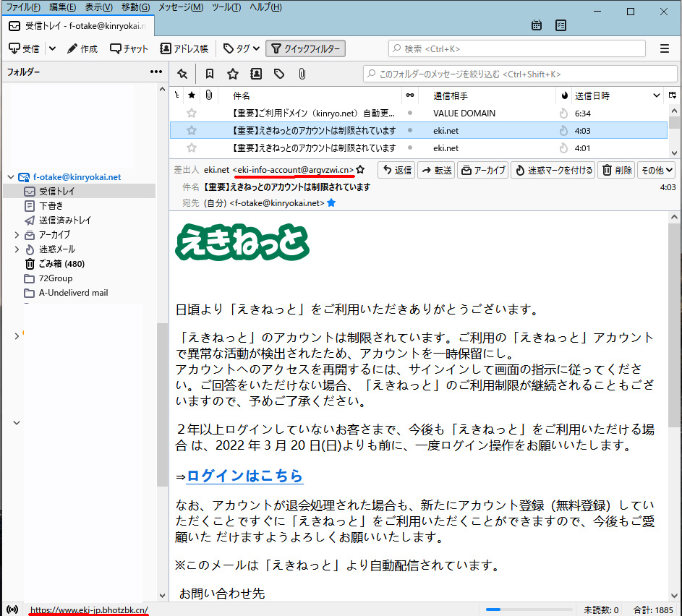Star the eki.net message sent at 4:01

[x=192, y=147]
